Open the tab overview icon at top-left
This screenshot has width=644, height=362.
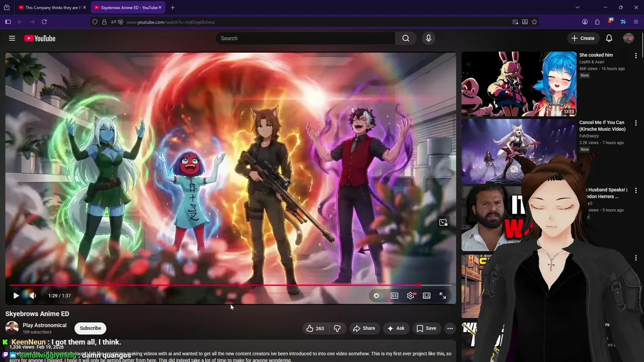[x=7, y=8]
